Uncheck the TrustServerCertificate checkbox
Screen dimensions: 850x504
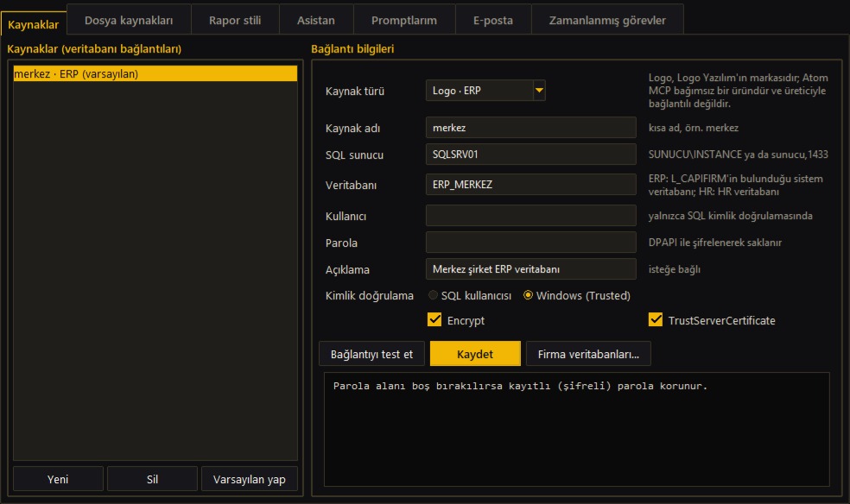(656, 319)
